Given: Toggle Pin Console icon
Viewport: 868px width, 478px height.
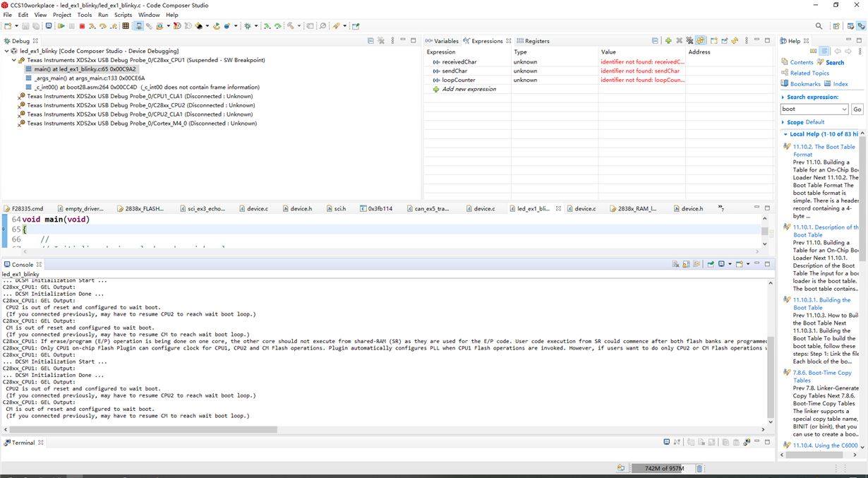Looking at the screenshot, I should coord(711,264).
